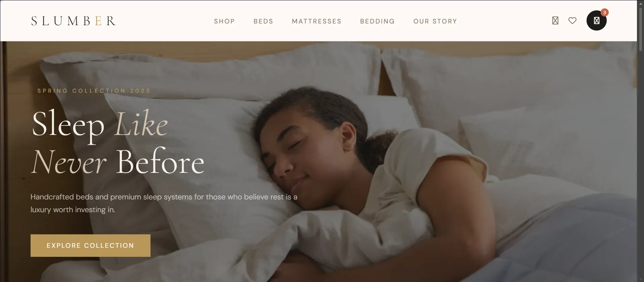Click the 'Sleep Like' headline line
644x282 pixels.
coord(100,124)
